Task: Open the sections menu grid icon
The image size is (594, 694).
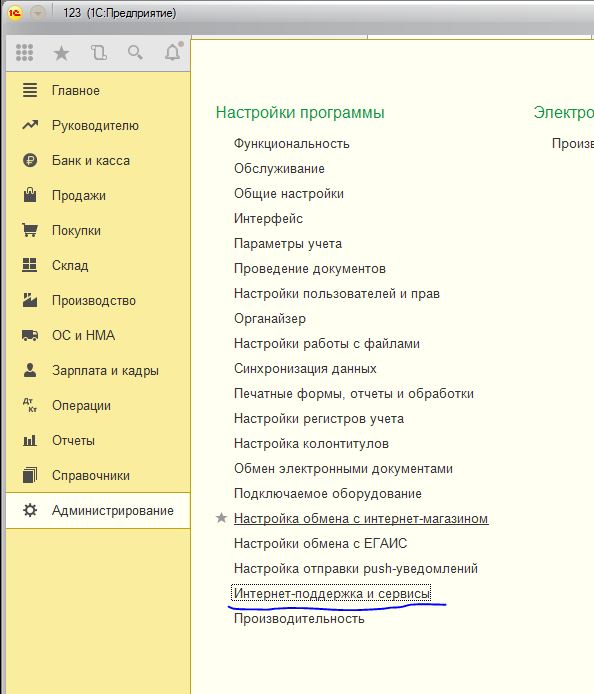Action: [x=24, y=53]
